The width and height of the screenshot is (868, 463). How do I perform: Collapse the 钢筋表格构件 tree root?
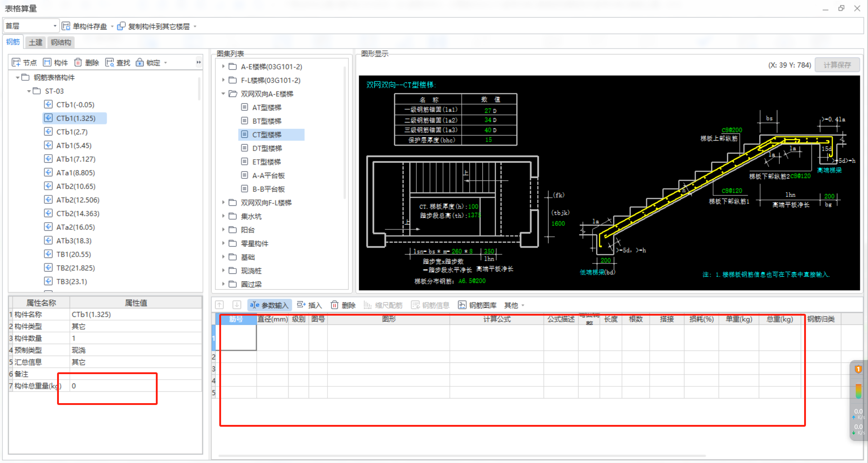coord(18,78)
